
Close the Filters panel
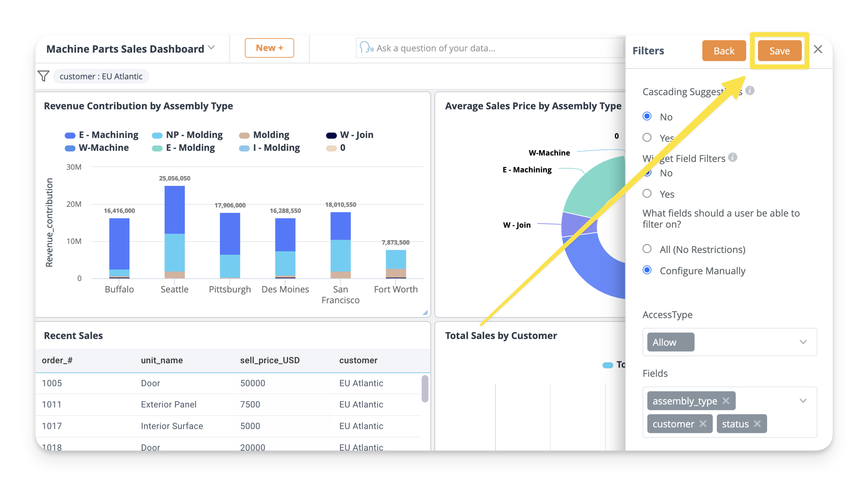click(x=818, y=50)
